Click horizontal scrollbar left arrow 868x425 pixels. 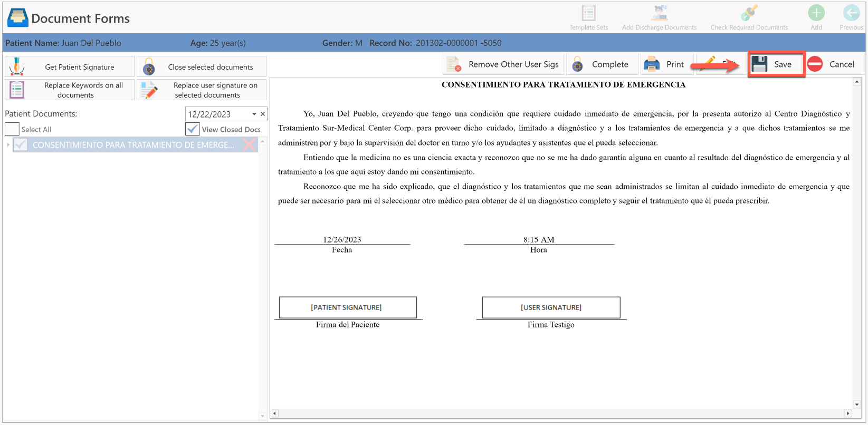274,413
